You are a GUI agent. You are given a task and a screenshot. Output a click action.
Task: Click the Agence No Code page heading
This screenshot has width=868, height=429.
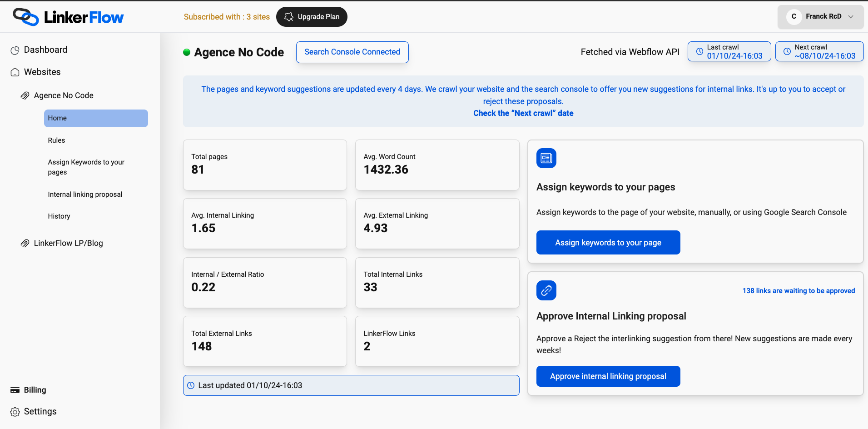pos(239,52)
